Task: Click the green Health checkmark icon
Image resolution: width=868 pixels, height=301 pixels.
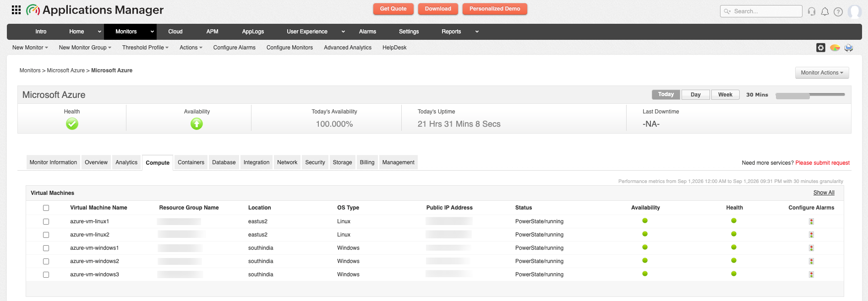Action: click(x=72, y=124)
